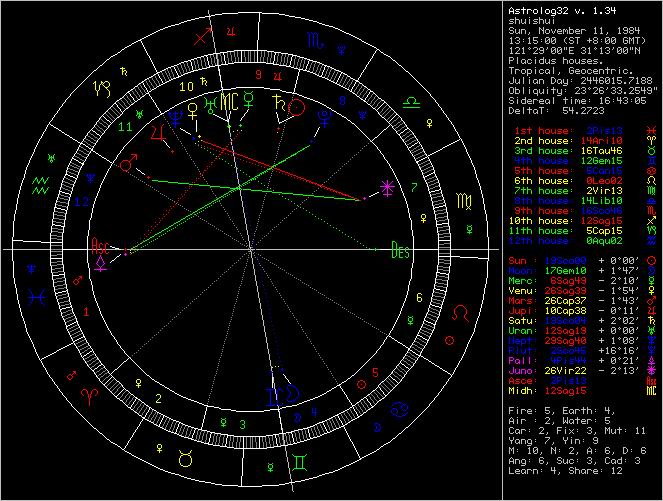Click the "Midh: 12Sag15" row

point(583,391)
